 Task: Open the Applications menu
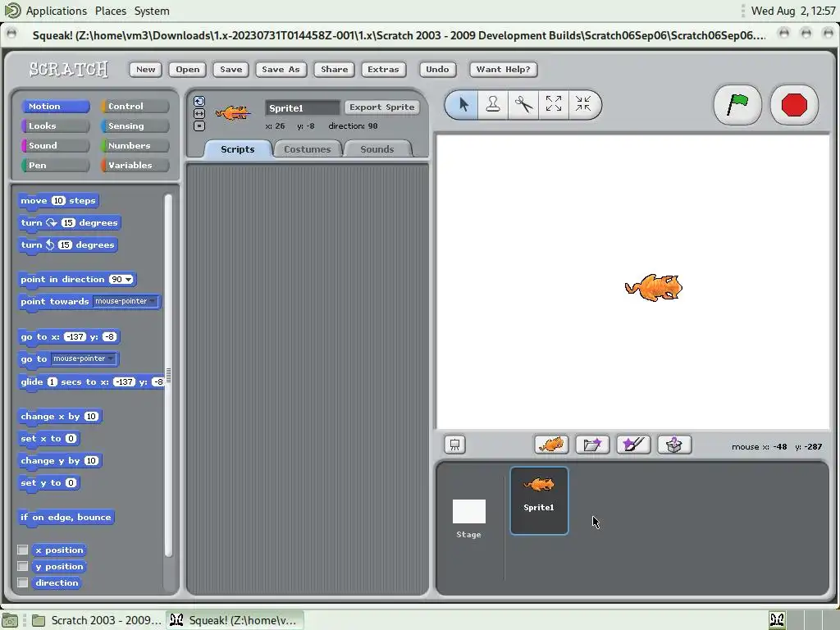[x=57, y=11]
